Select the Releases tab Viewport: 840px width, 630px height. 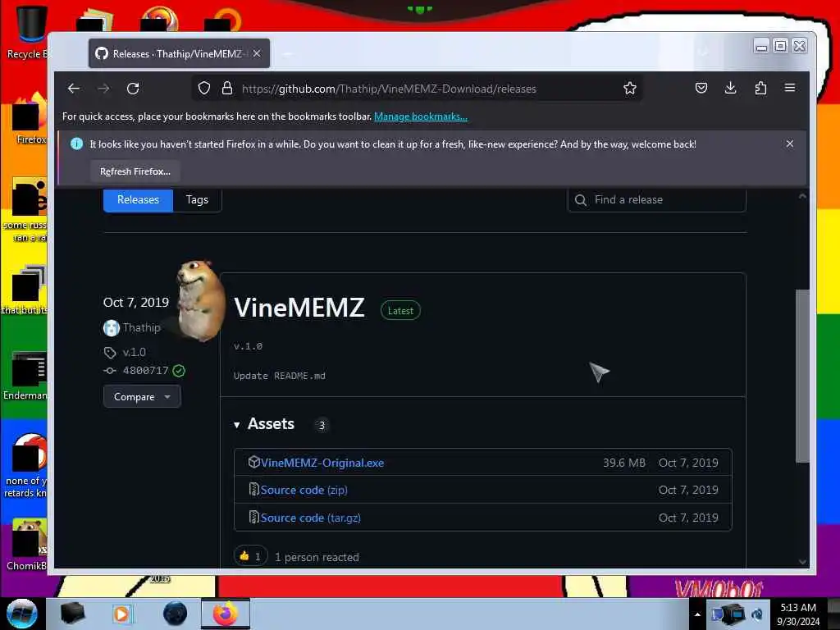click(138, 200)
